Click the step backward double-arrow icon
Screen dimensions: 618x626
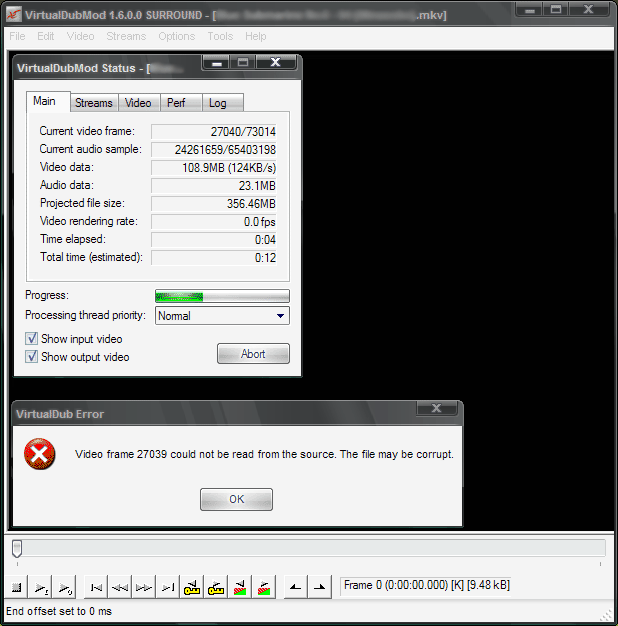tap(120, 587)
